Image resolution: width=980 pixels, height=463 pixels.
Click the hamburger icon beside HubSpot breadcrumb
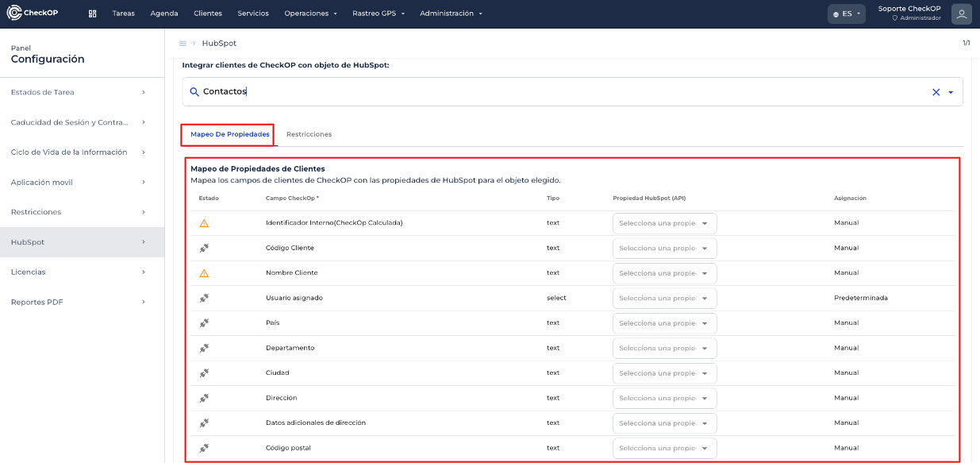[x=183, y=43]
